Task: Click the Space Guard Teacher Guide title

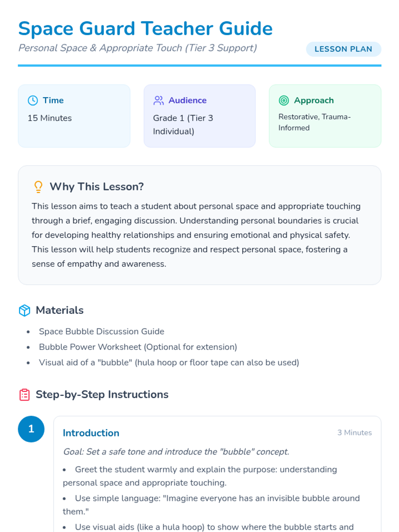Action: (145, 29)
